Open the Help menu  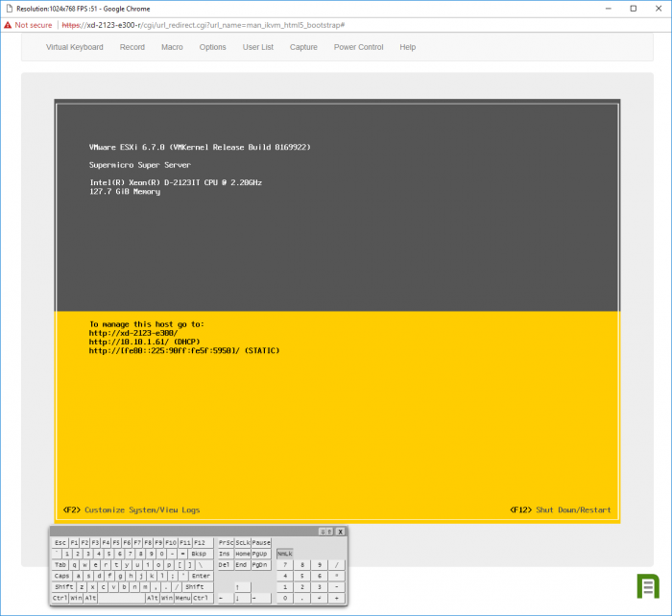point(408,47)
